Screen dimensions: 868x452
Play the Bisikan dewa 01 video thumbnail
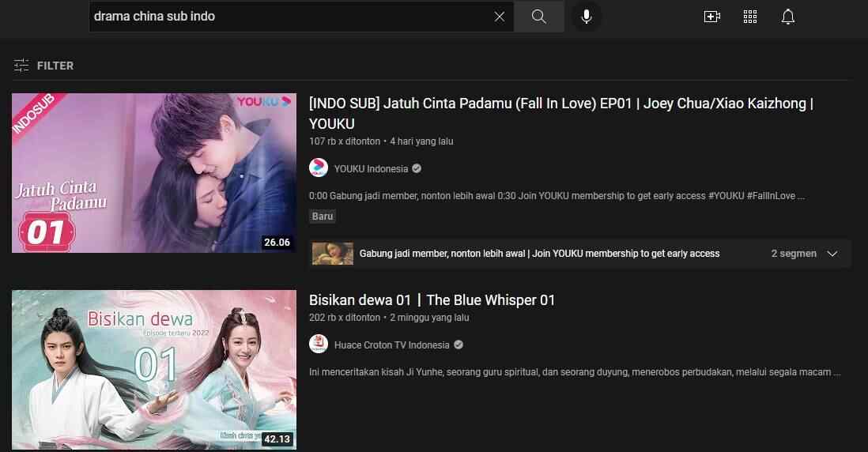coord(154,370)
